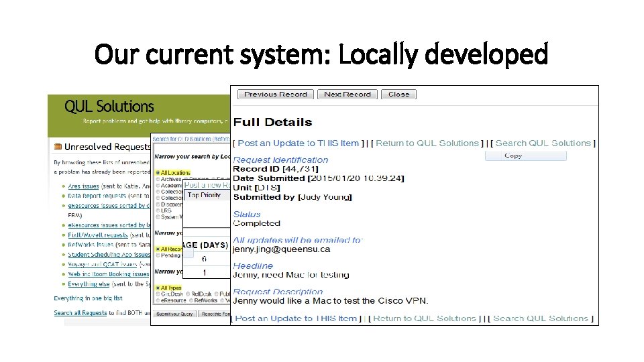The height and width of the screenshot is (362, 644).
Task: Click the Top Priority column header
Action: [204, 195]
